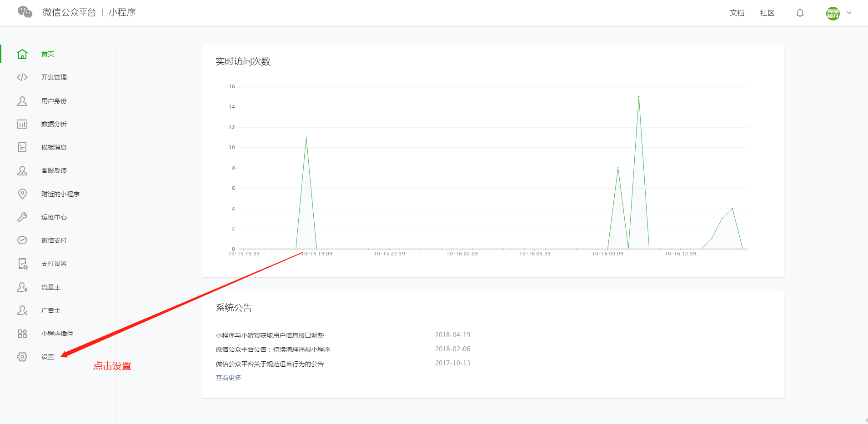Click the 2018-02-06 announcement date

click(x=453, y=349)
